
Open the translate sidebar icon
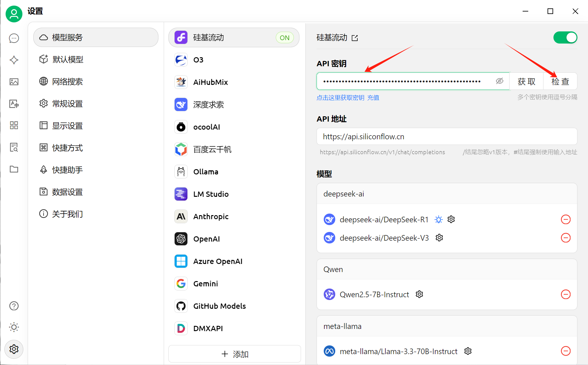tap(14, 104)
